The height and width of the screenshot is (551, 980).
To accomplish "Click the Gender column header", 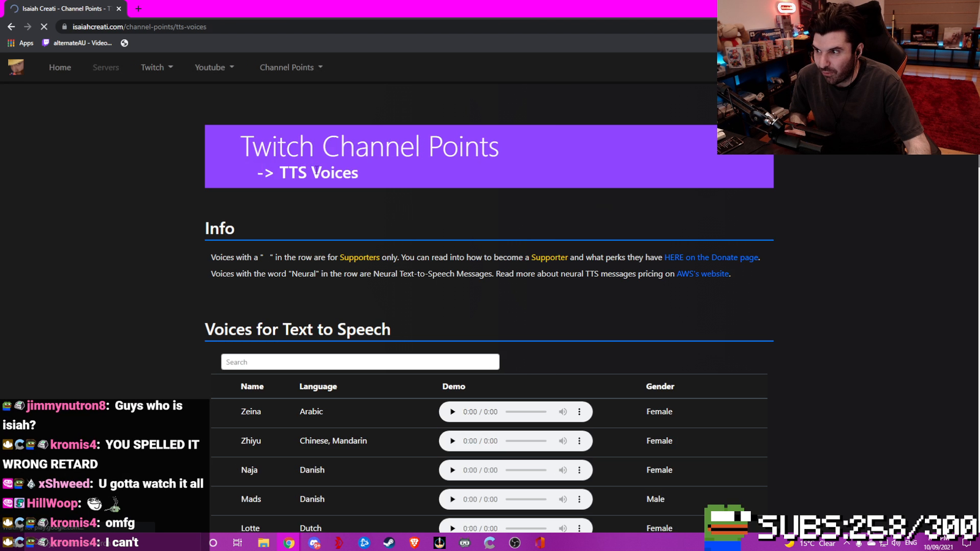I will click(x=660, y=386).
